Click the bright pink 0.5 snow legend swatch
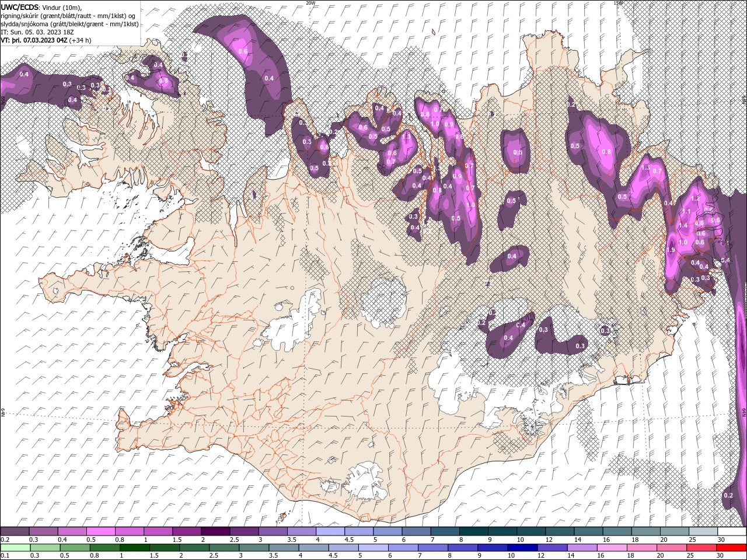Viewport: 747px width, 560px height. (x=100, y=531)
